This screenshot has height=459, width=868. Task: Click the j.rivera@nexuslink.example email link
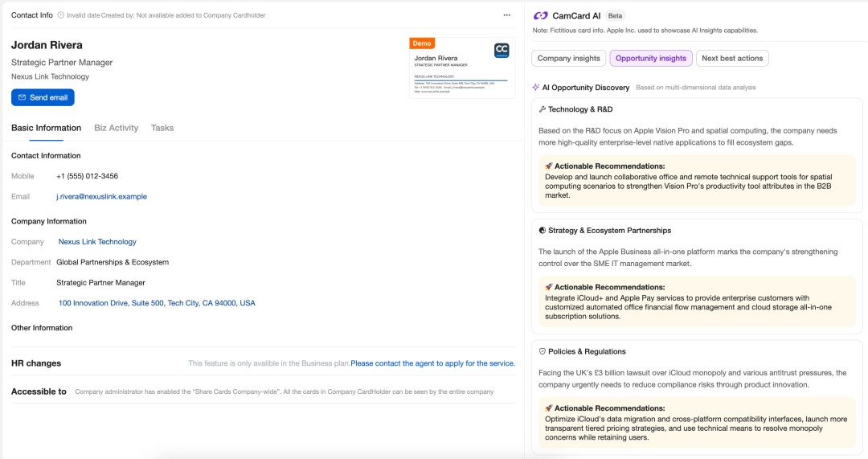click(x=101, y=196)
